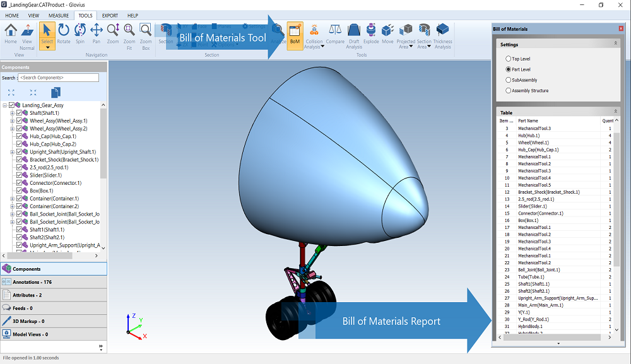Screen dimensions: 631x364
Task: Open the Section Area dropdown arrow
Action: point(429,47)
